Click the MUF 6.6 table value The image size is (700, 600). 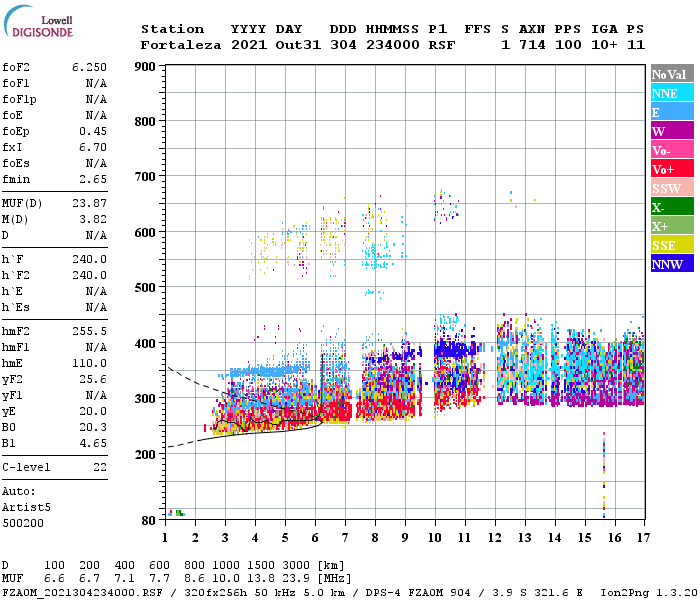[54, 579]
